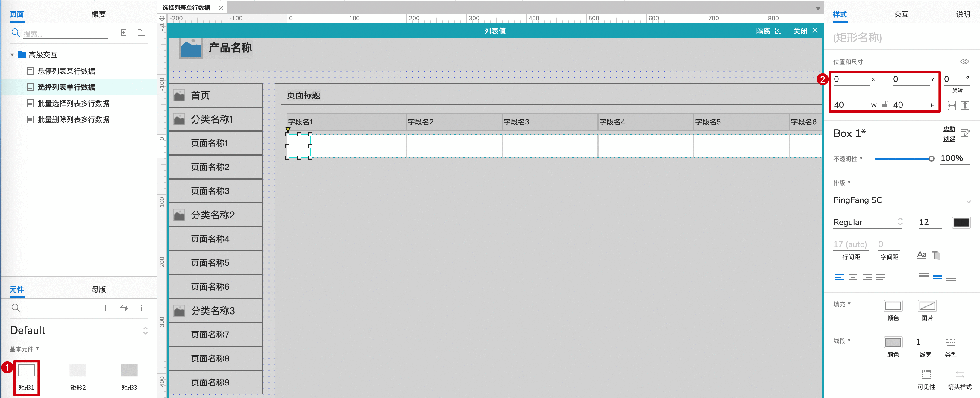Align text left

click(x=839, y=277)
